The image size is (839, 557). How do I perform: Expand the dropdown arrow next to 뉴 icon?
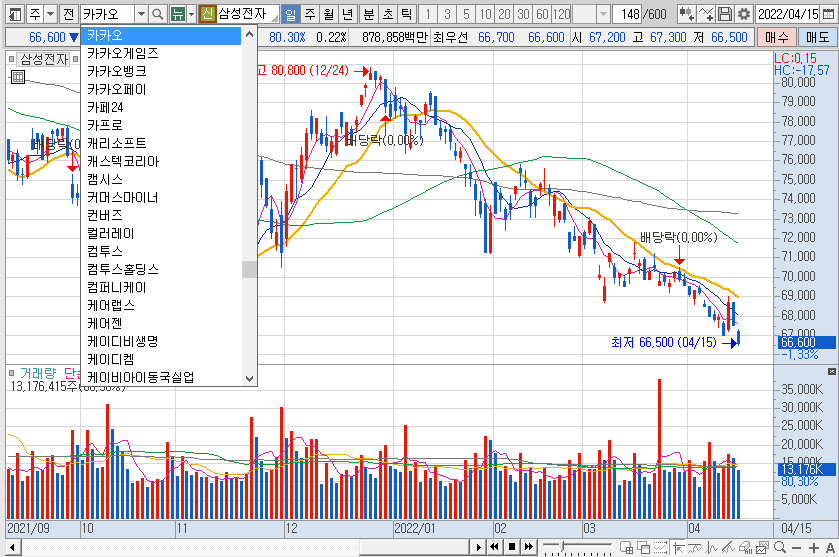coord(192,14)
